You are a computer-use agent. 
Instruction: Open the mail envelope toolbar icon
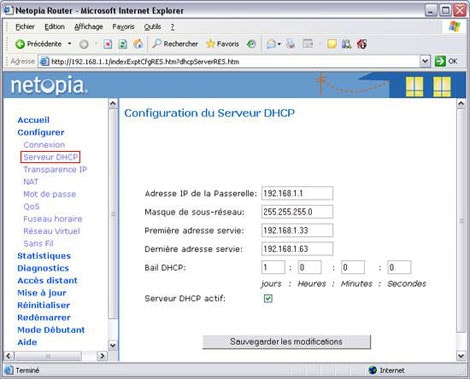271,44
